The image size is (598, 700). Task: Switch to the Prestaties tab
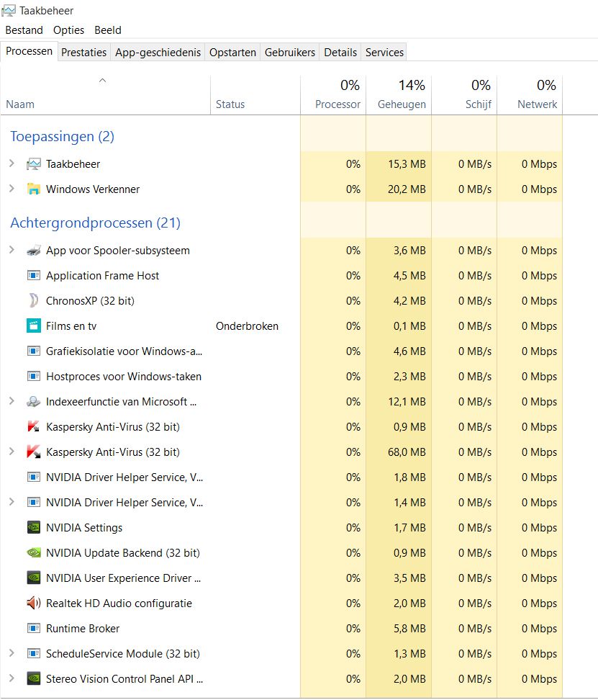pos(84,53)
